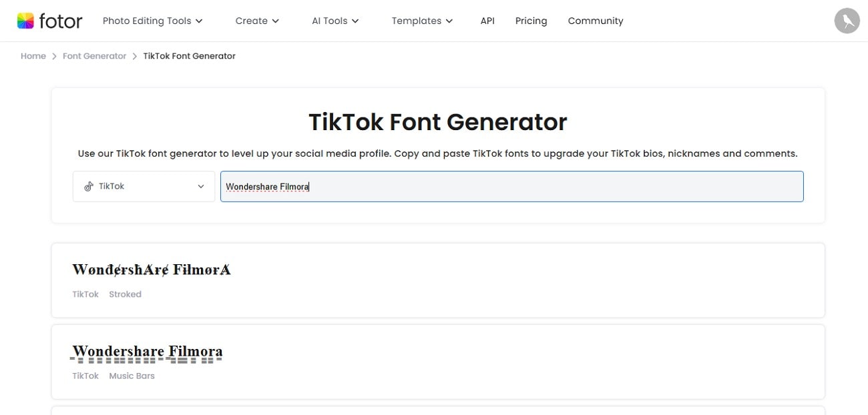Click the Home breadcrumb link
Screen dimensions: 868x415
tap(33, 56)
